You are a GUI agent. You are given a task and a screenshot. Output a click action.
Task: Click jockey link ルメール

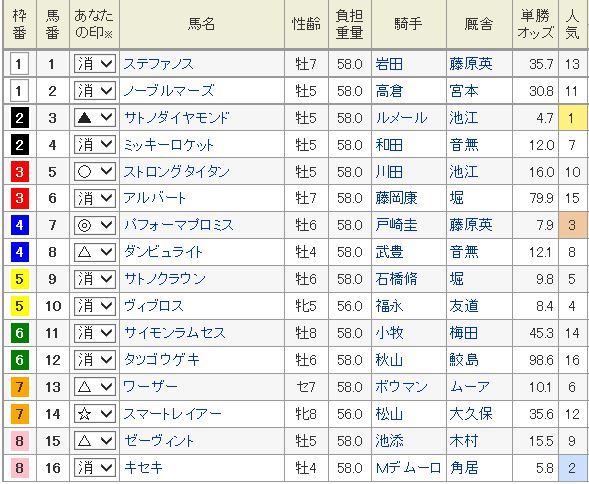point(401,118)
